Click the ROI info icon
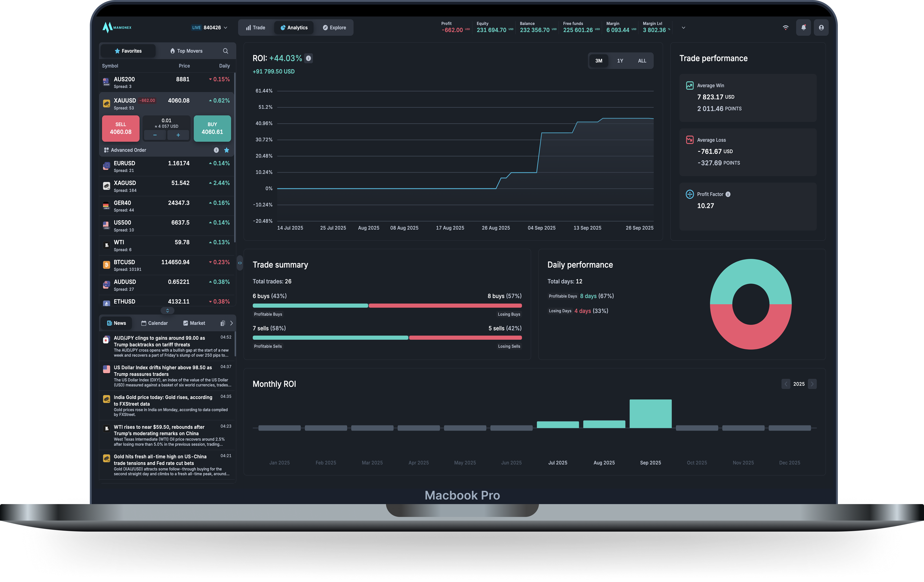Image resolution: width=924 pixels, height=582 pixels. tap(308, 58)
